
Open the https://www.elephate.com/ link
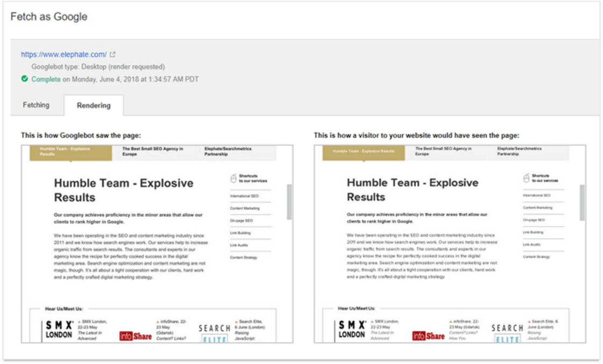tap(64, 54)
